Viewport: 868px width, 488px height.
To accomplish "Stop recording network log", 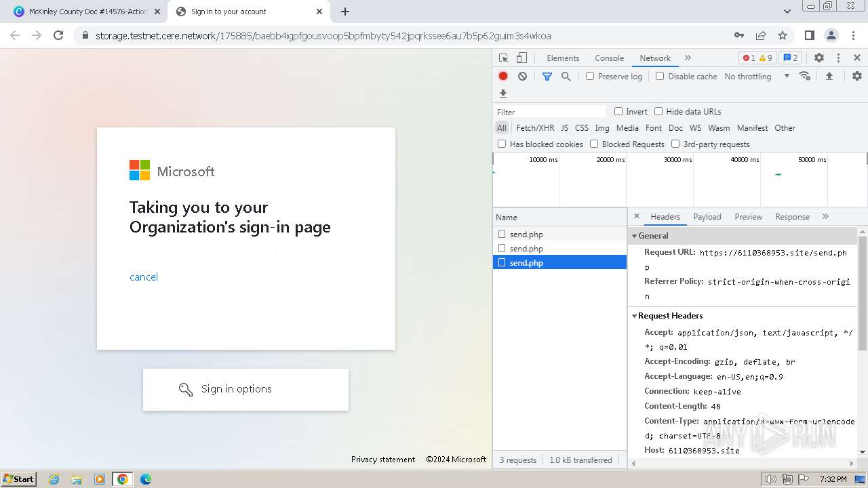I will pos(503,77).
